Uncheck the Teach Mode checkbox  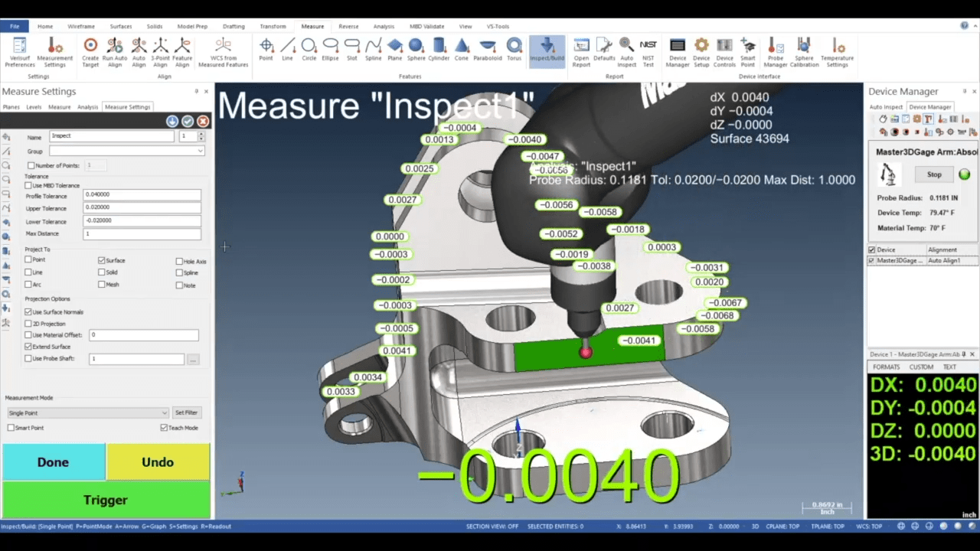[x=164, y=428]
